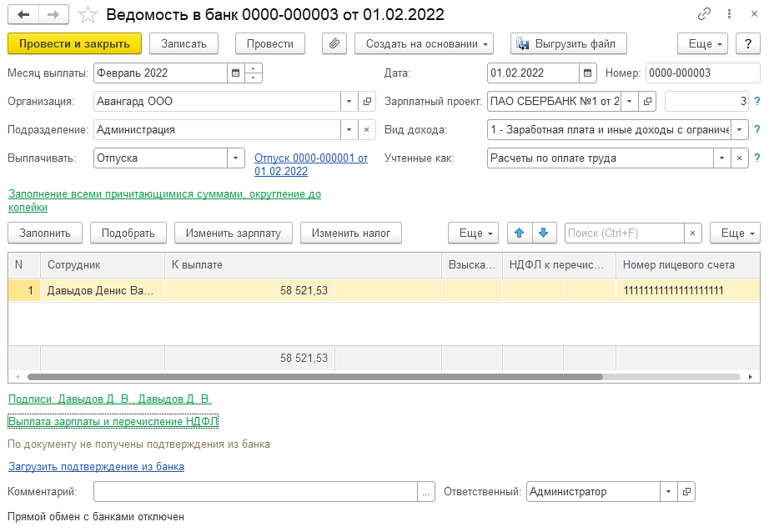Expand the Выплачивать dropdown
This screenshot has width=769, height=532.
pyautogui.click(x=235, y=158)
